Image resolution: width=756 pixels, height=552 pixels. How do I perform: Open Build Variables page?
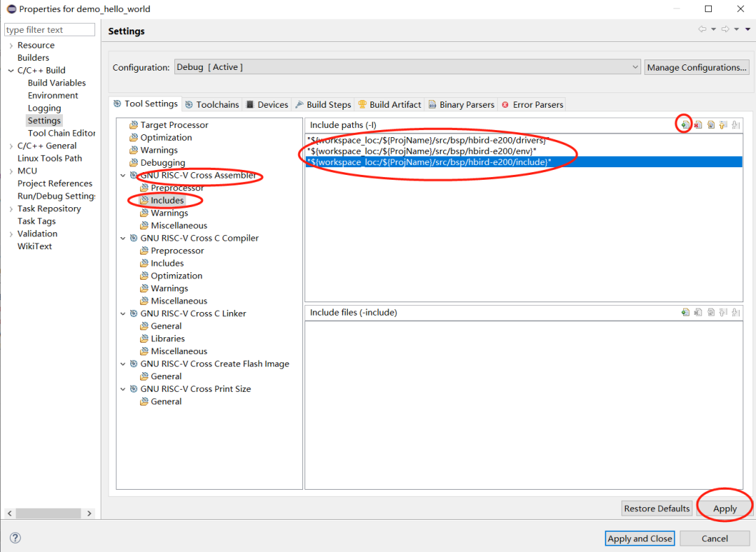click(57, 83)
